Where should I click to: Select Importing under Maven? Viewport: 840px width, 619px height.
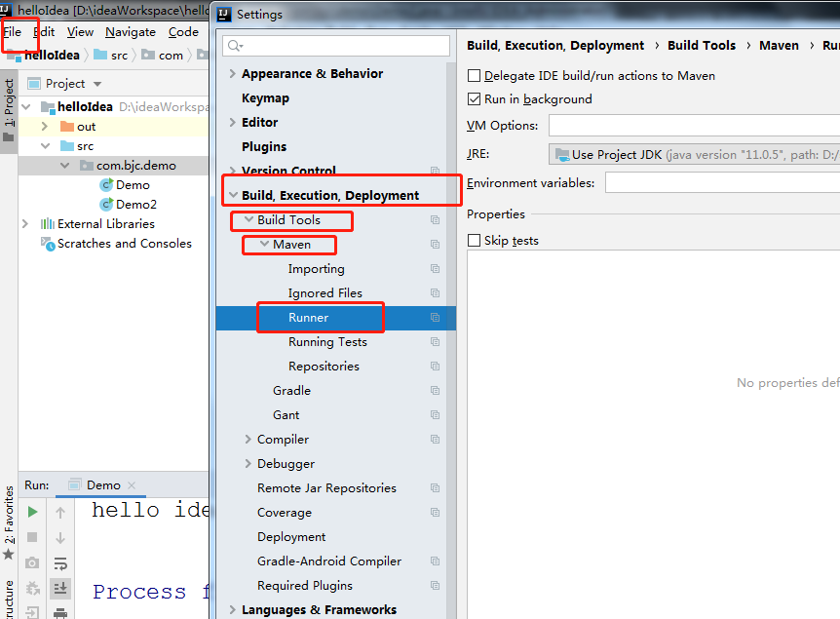click(x=316, y=268)
